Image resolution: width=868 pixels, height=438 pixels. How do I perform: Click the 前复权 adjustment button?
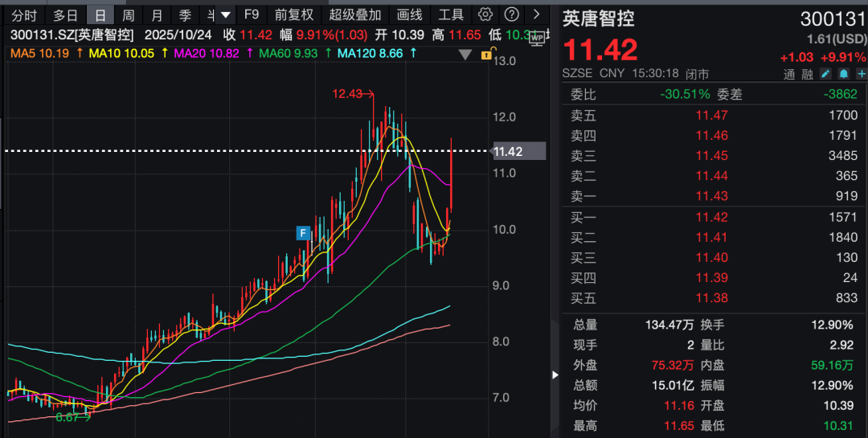(293, 14)
